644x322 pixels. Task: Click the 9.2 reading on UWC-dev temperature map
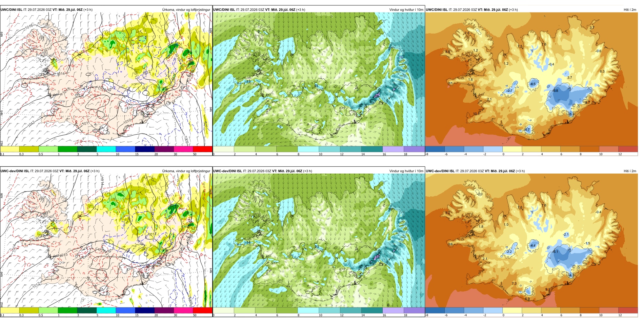point(447,213)
